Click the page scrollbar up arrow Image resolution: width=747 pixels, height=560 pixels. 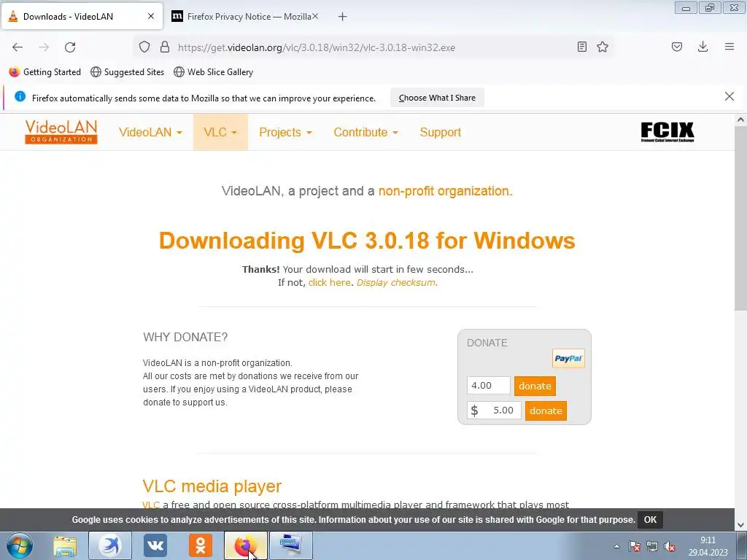tap(740, 120)
